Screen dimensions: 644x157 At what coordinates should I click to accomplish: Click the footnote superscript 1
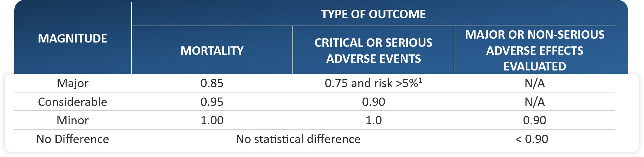click(420, 80)
